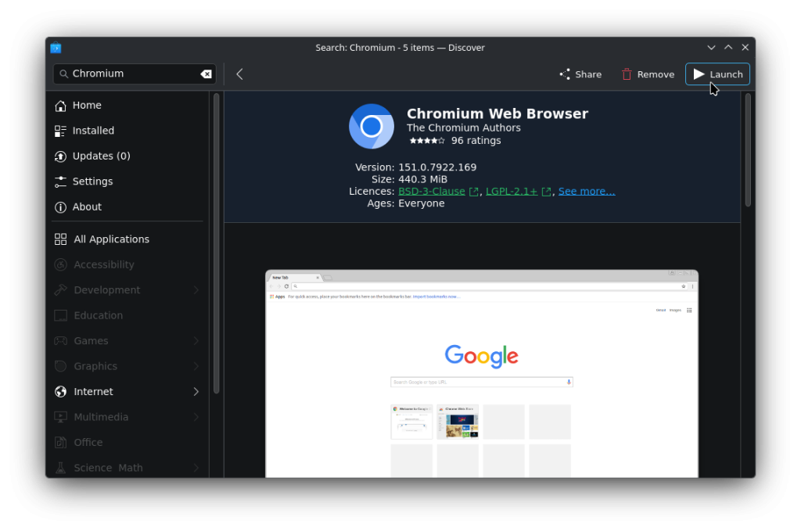Click the Accessibility category icon
Image resolution: width=801 pixels, height=532 pixels.
click(60, 264)
